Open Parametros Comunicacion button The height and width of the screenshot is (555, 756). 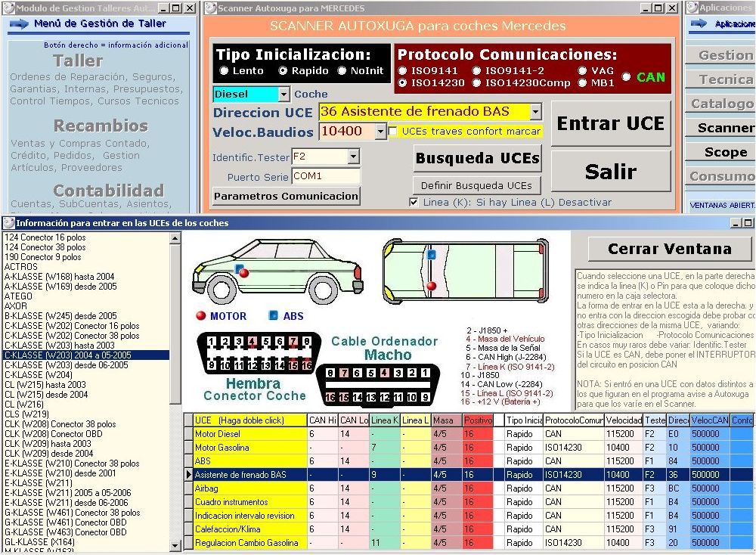pos(287,197)
